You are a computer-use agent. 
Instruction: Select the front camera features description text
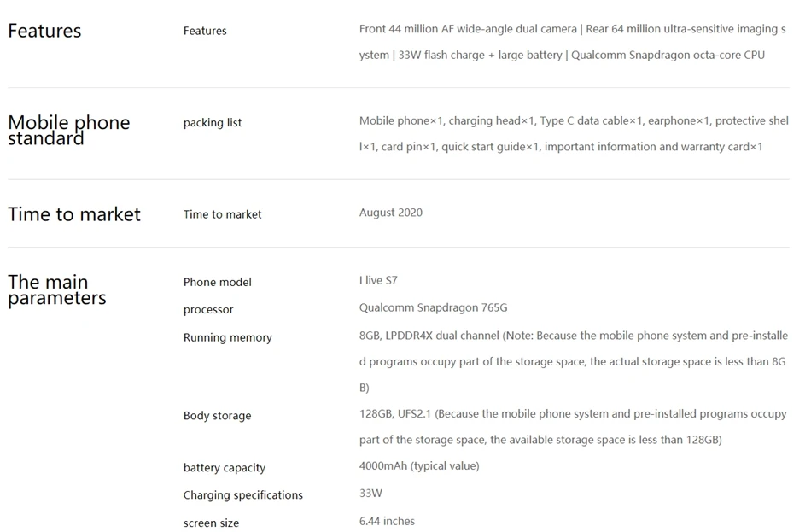coord(572,42)
